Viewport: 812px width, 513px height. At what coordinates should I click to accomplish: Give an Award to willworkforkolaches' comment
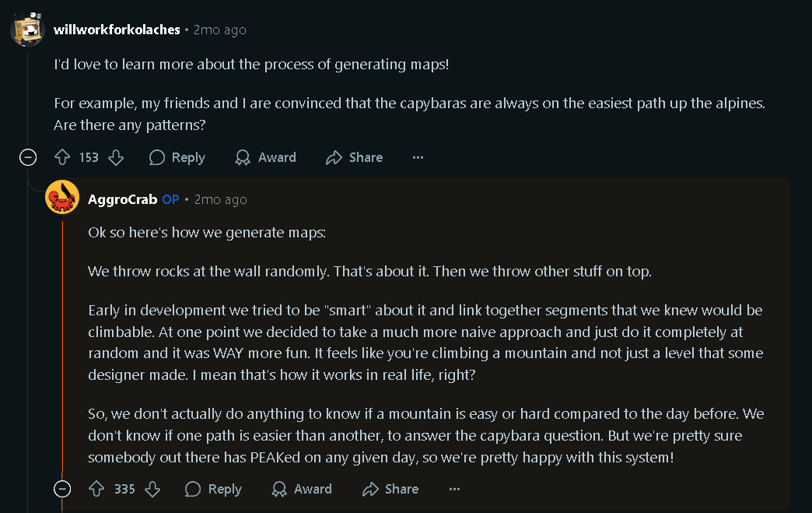(265, 157)
